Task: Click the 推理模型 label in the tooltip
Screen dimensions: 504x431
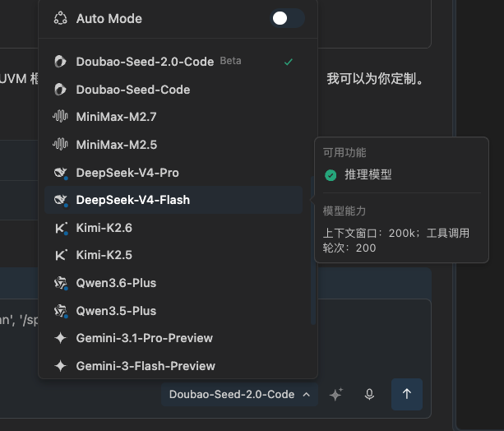Action: click(x=368, y=174)
